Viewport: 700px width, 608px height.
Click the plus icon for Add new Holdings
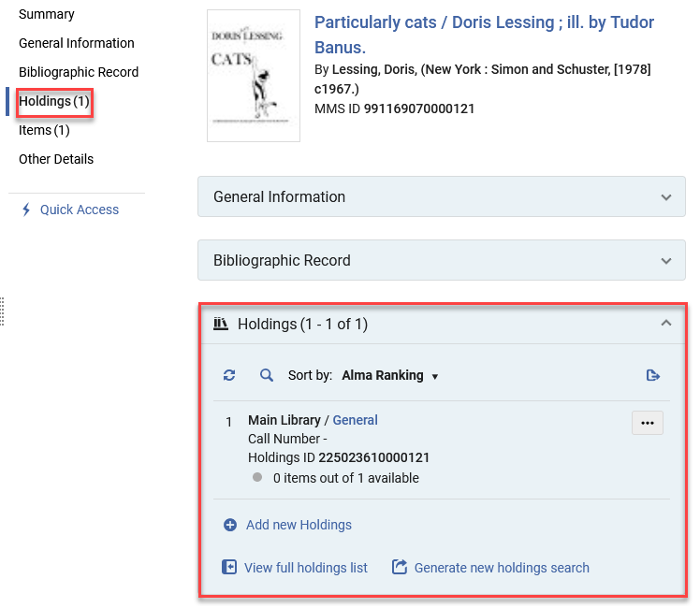point(230,525)
